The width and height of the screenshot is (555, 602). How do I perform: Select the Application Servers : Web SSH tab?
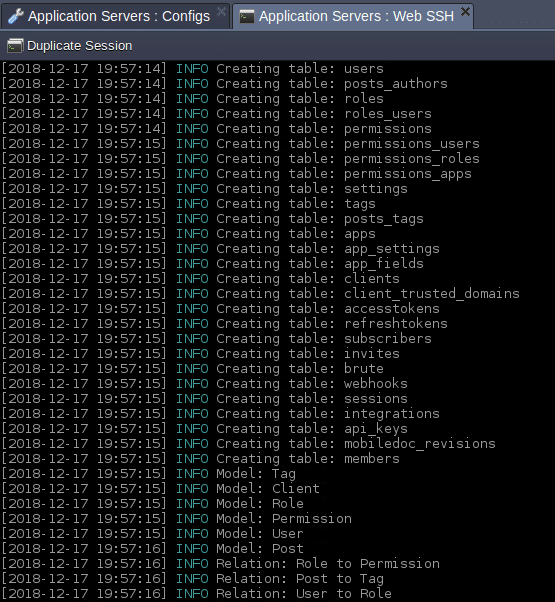[x=352, y=16]
